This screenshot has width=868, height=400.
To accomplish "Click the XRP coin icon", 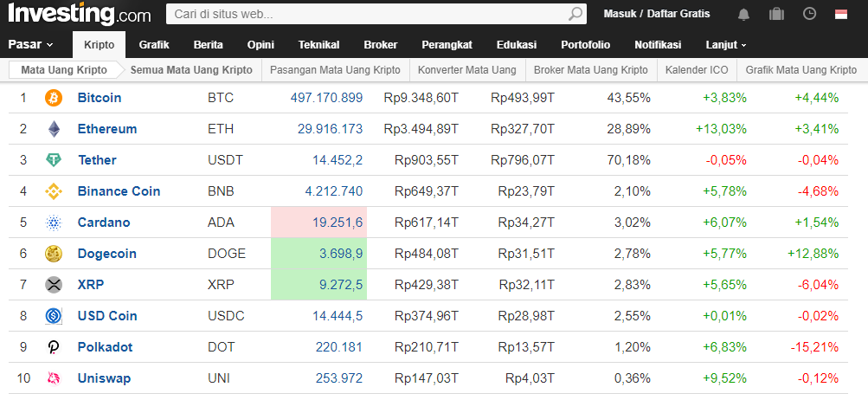I will pyautogui.click(x=54, y=285).
